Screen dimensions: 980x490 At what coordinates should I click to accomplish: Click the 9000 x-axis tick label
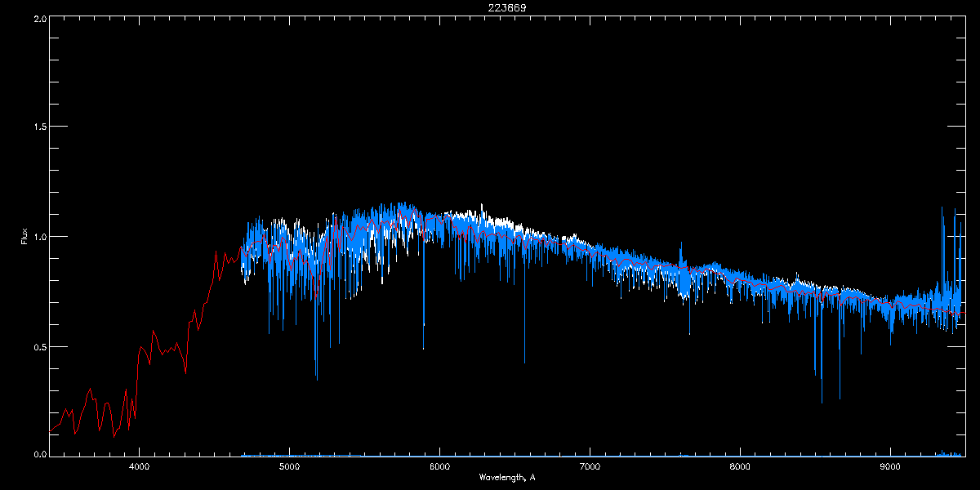pos(890,466)
